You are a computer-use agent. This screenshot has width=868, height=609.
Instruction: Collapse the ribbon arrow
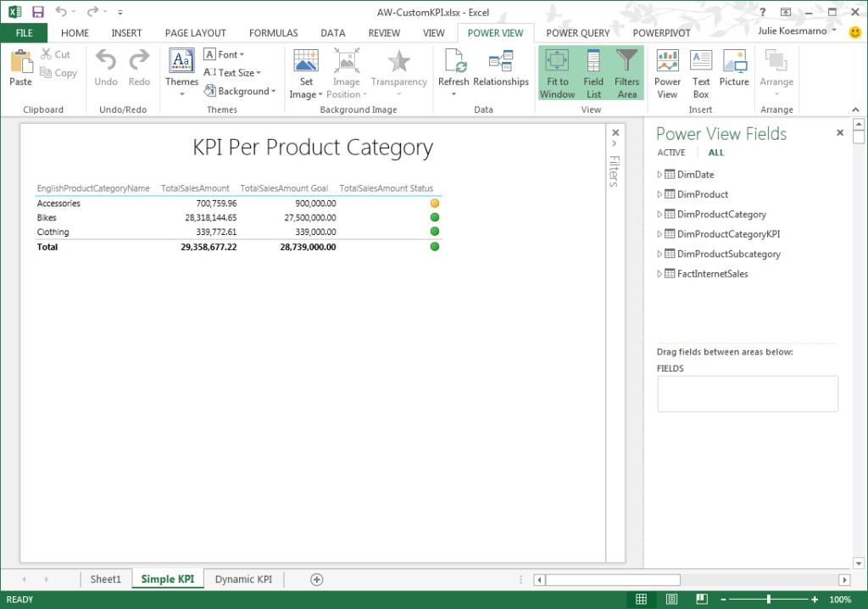click(x=855, y=109)
